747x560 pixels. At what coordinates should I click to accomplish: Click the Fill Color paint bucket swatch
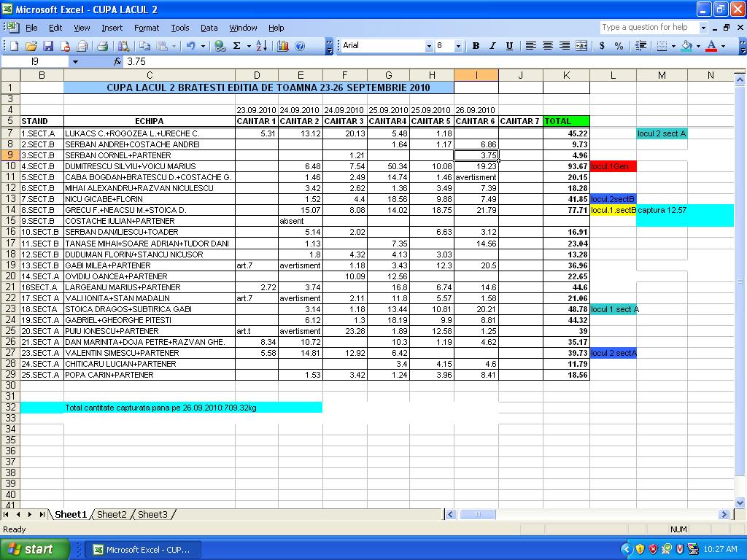pos(686,46)
